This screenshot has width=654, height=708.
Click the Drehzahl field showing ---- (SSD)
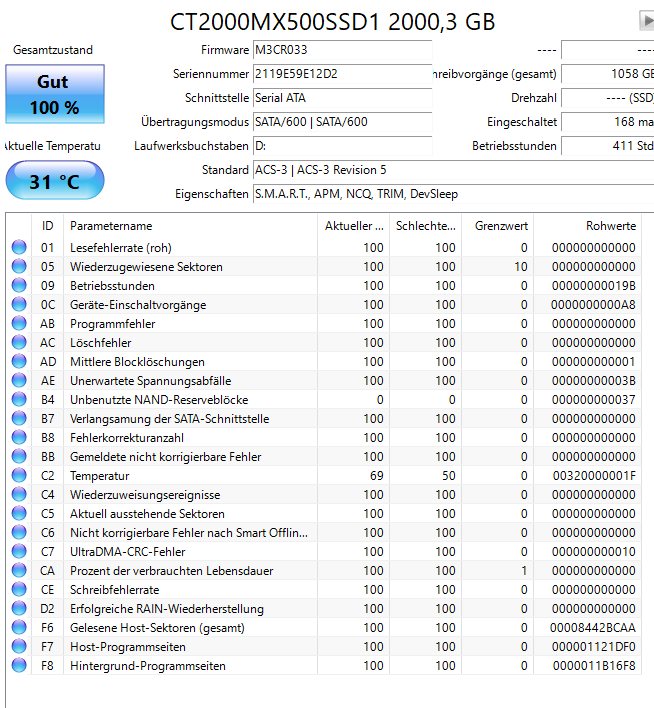pos(607,98)
